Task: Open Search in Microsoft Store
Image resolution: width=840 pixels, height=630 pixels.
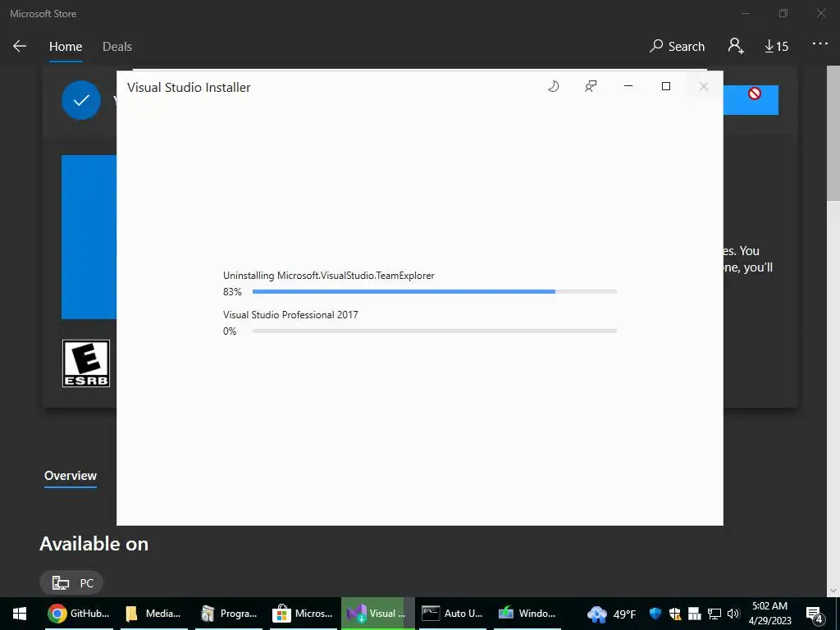Action: point(677,47)
